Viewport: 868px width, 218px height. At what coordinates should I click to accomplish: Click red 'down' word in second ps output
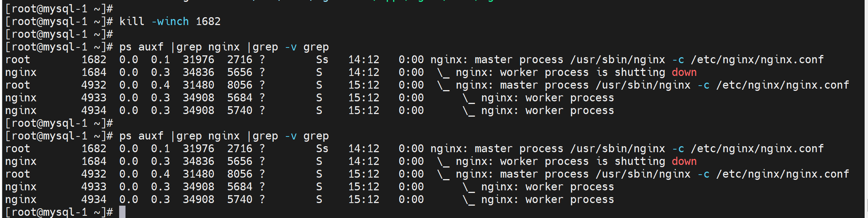coord(684,162)
